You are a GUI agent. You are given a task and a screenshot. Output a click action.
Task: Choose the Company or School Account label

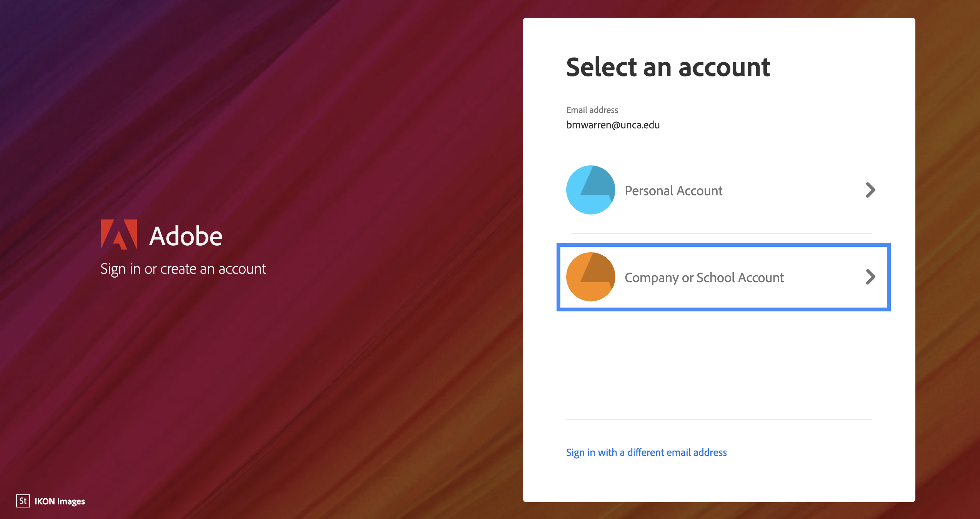[x=704, y=278]
